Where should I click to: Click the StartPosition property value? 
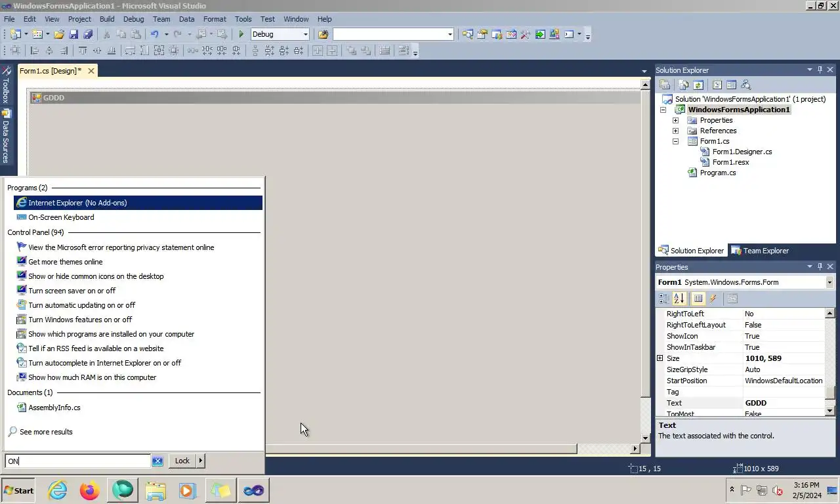784,381
